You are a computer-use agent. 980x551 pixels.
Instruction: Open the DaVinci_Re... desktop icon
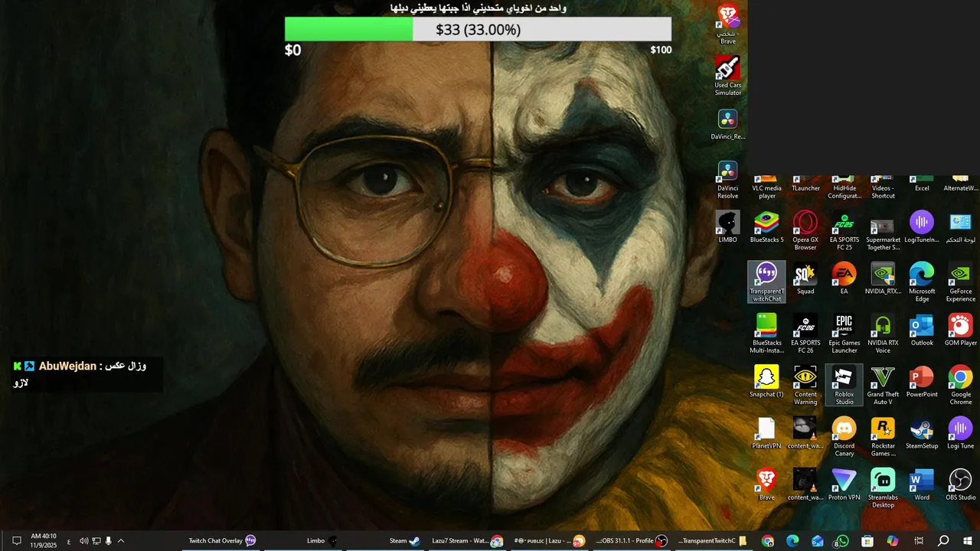(727, 125)
